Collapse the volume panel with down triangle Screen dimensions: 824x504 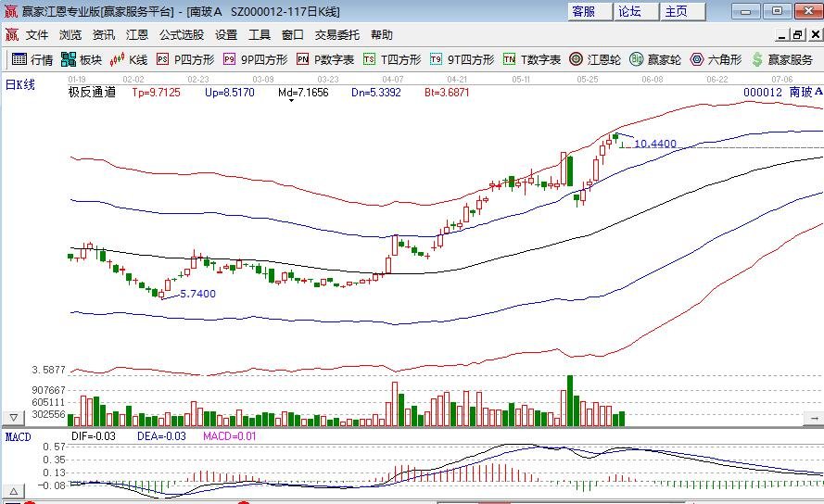[x=14, y=418]
